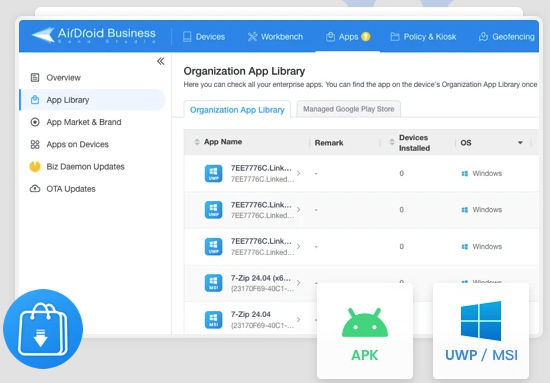This screenshot has width=550, height=383.
Task: Click the Overview list icon
Action: pos(35,78)
